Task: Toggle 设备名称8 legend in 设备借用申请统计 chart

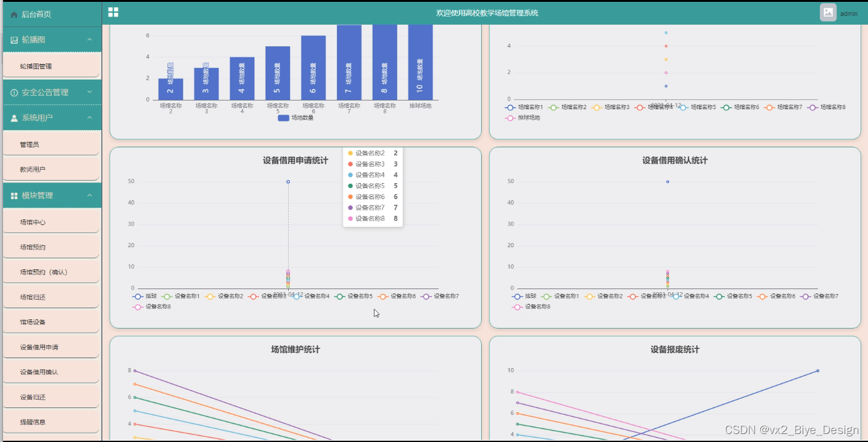Action: click(x=151, y=306)
